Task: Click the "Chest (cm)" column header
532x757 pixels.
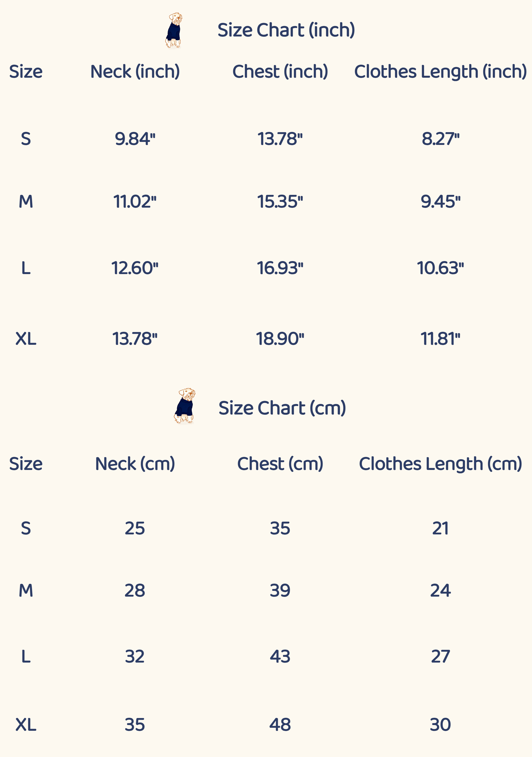Action: [280, 464]
